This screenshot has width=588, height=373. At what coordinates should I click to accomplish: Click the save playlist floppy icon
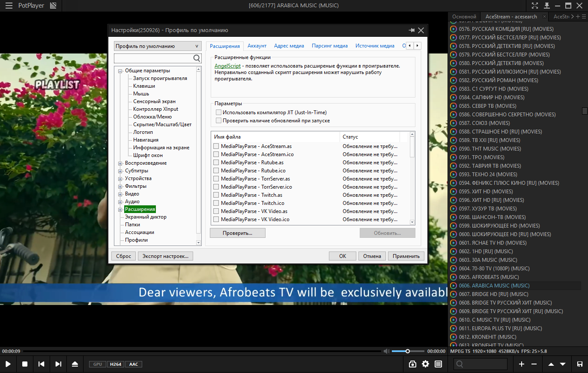(x=579, y=364)
